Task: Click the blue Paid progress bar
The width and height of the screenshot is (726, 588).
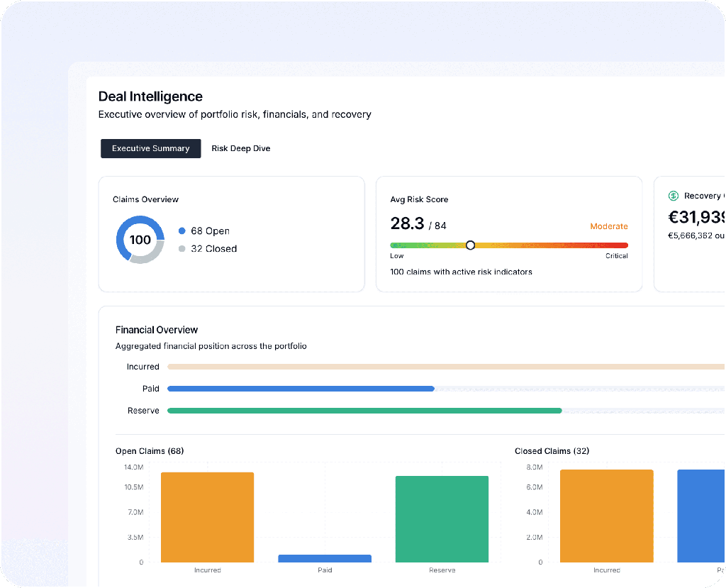Action: pos(301,389)
